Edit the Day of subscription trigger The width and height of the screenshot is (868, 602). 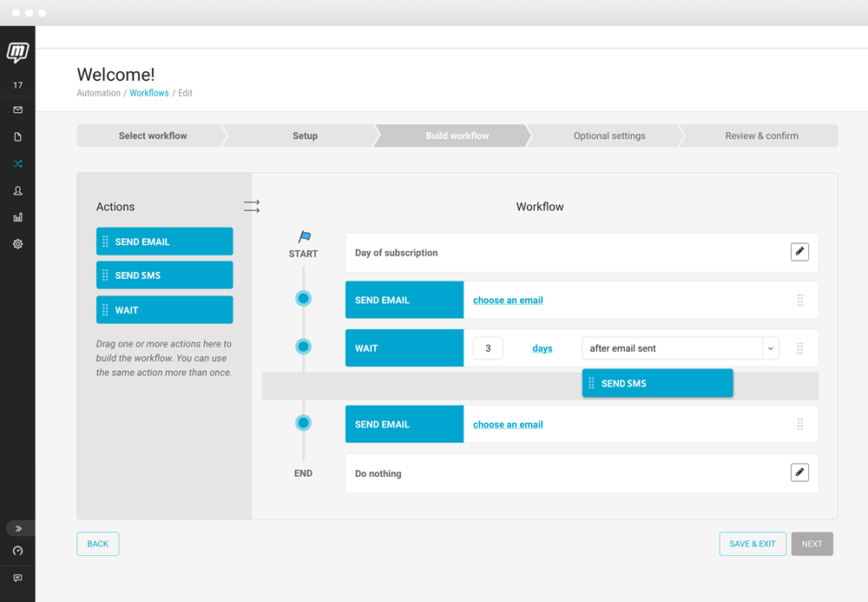pos(799,252)
